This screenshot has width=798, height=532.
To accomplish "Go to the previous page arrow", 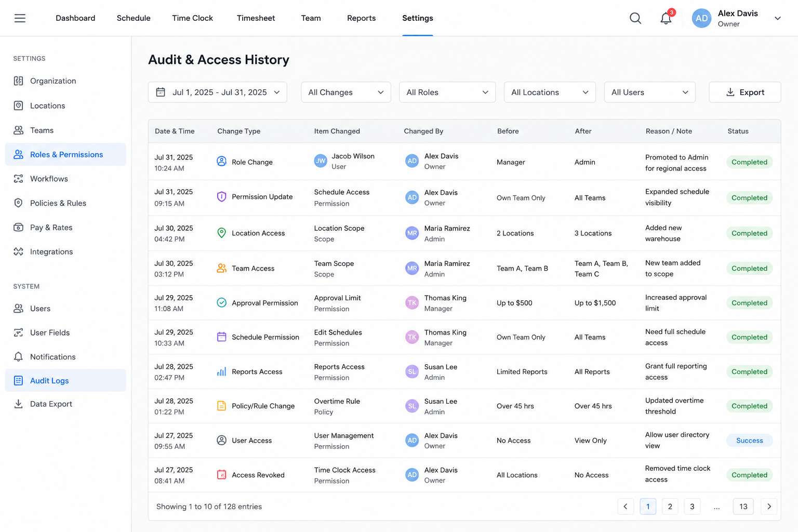I will [x=626, y=507].
